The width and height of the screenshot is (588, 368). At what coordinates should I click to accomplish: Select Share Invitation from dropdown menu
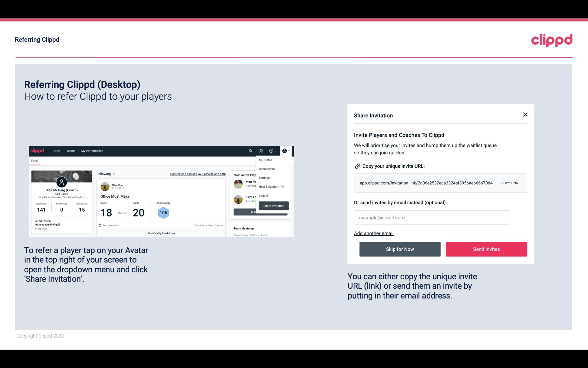[273, 206]
